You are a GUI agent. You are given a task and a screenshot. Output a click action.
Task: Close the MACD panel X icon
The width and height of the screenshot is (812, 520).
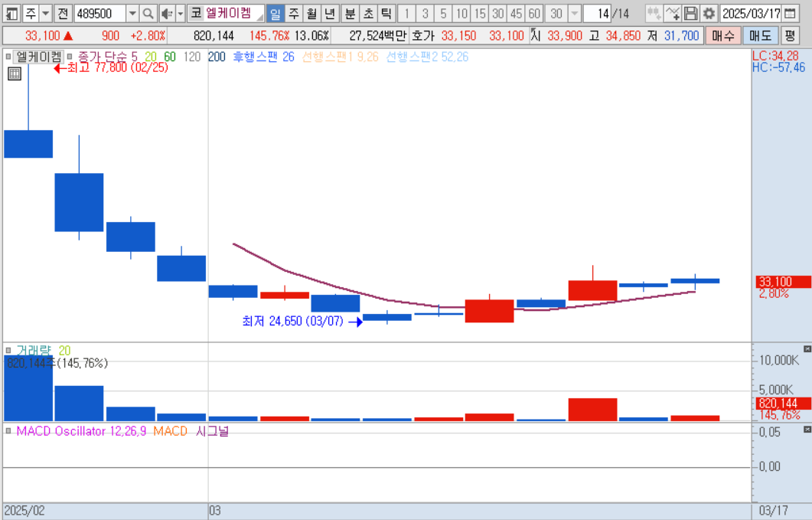[807, 430]
